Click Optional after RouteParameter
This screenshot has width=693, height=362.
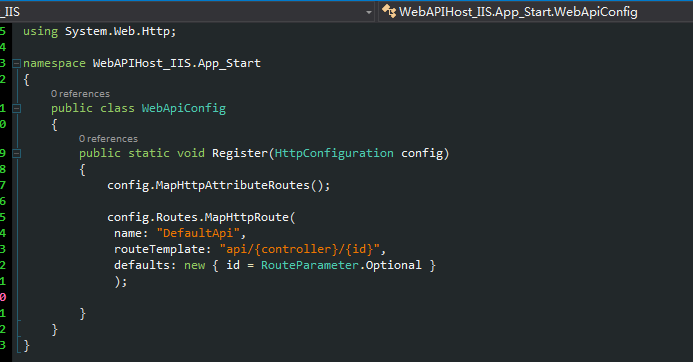393,265
